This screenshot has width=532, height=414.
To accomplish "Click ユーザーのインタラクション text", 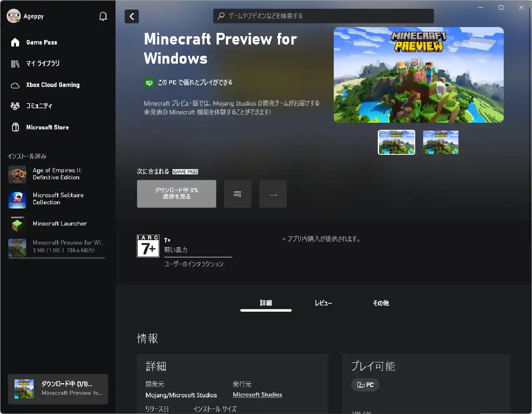I will point(194,264).
